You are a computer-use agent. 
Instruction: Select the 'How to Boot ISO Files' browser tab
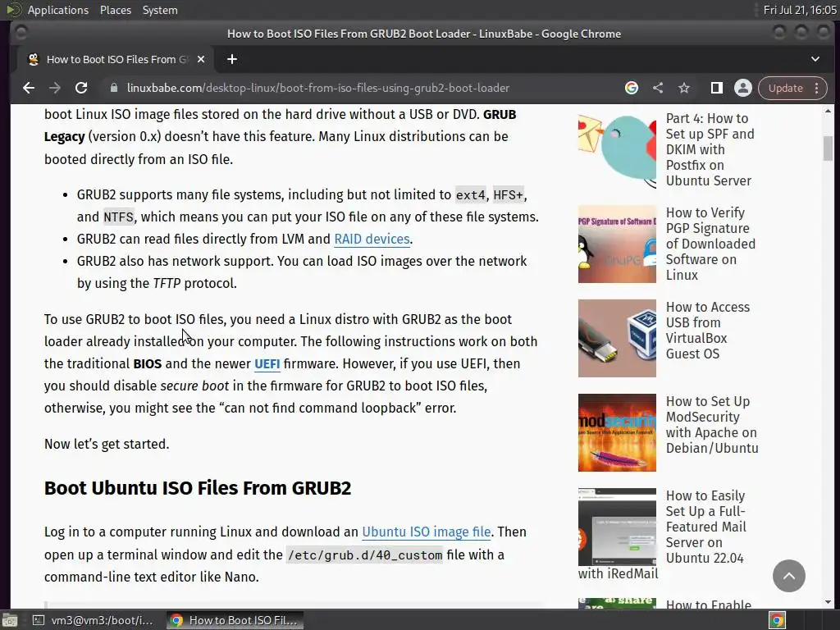pyautogui.click(x=115, y=59)
